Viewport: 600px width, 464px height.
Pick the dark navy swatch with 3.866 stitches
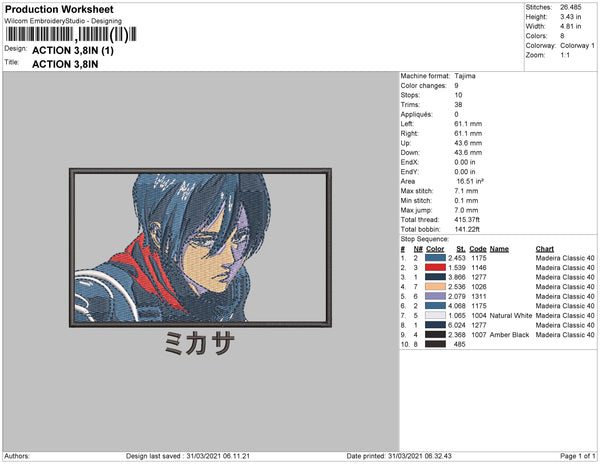[435, 277]
